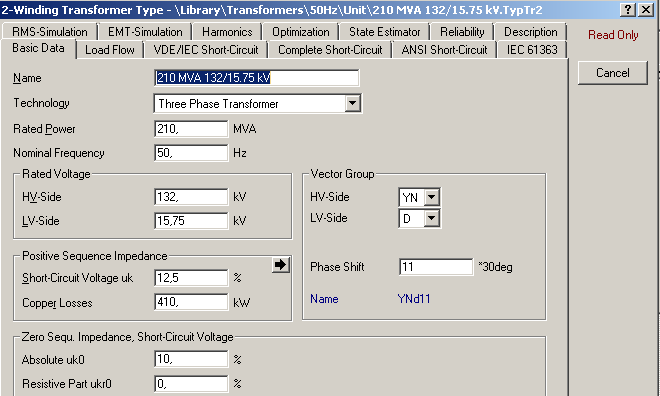Click the kW unit label beside Copper Losses
The width and height of the screenshot is (660, 396).
[242, 303]
